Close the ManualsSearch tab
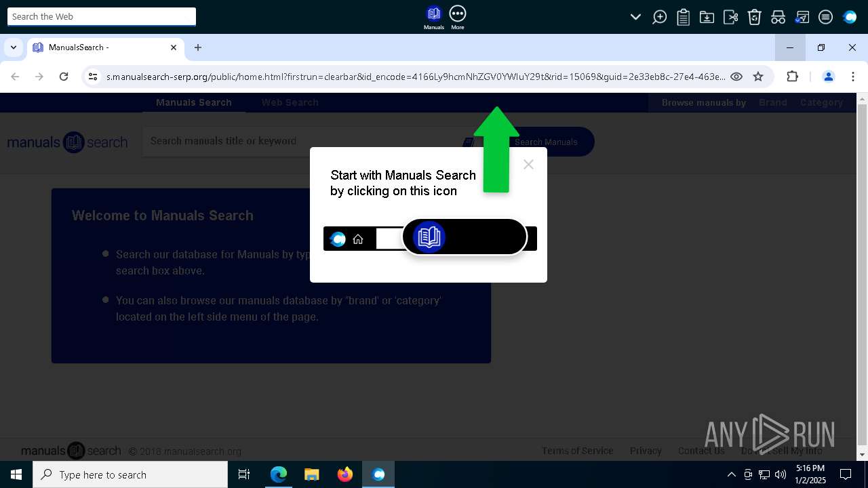The width and height of the screenshot is (868, 488). pyautogui.click(x=174, y=47)
